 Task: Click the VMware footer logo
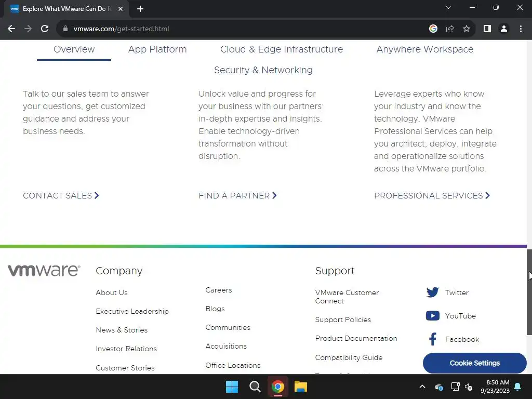(x=44, y=270)
